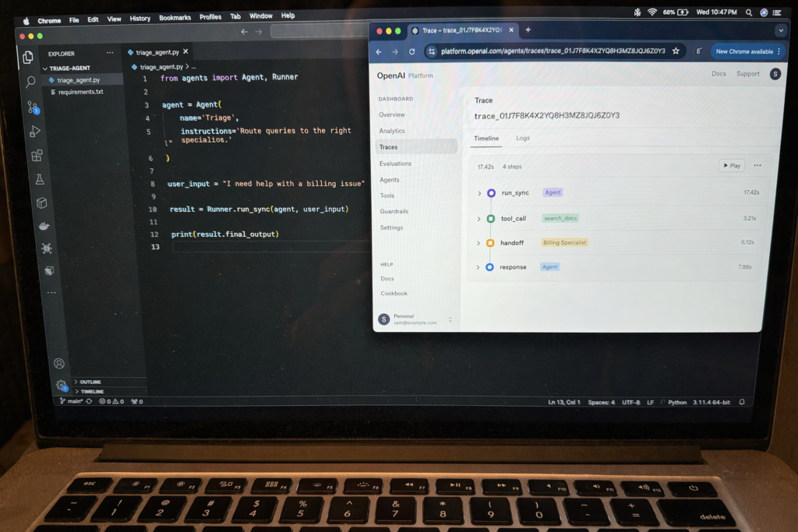
Task: Close the Trace browser tab
Action: [511, 30]
